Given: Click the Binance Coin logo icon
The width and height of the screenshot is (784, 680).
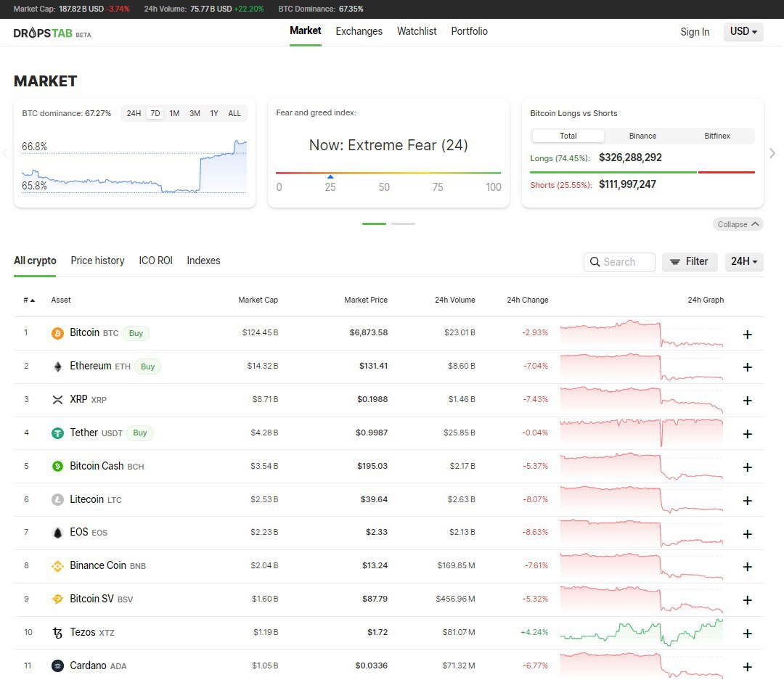Looking at the screenshot, I should pos(57,566).
